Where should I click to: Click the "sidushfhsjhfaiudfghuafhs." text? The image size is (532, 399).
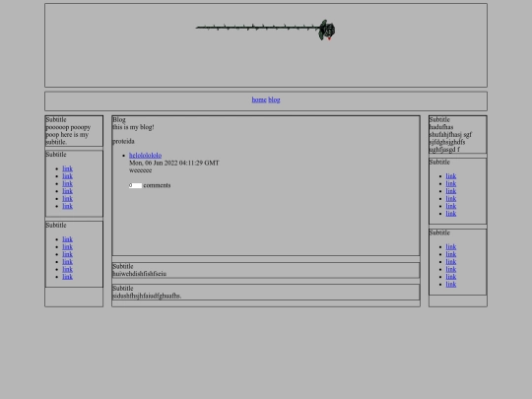tap(147, 296)
